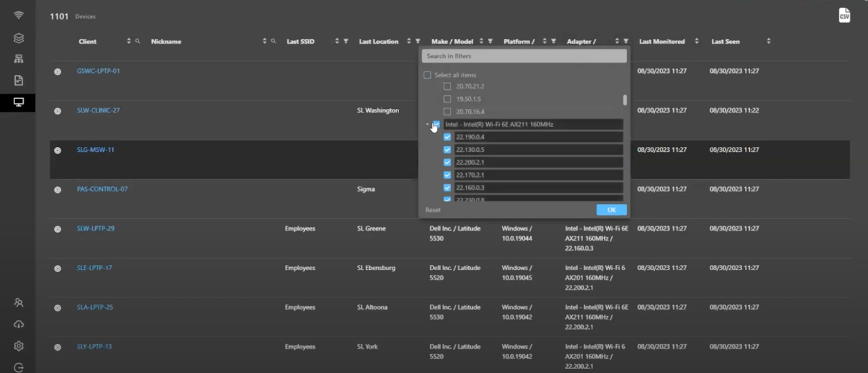This screenshot has width=868, height=373.
Task: Export the device list as CSV
Action: [x=844, y=15]
